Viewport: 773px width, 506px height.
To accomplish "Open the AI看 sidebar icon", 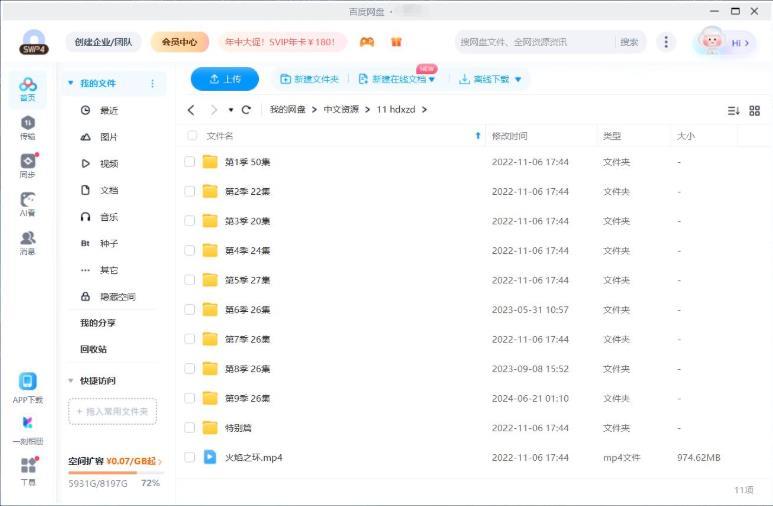I will [28, 204].
